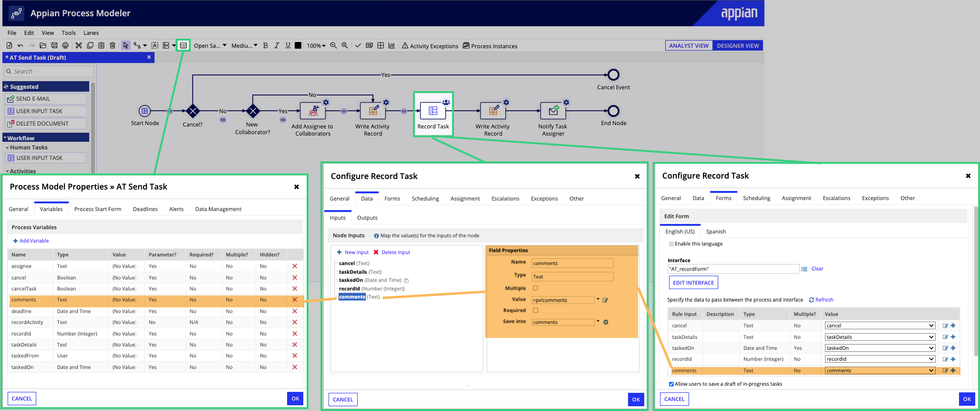This screenshot has width=980, height=411.
Task: Click OK in Process Model Properties dialog
Action: [x=295, y=399]
